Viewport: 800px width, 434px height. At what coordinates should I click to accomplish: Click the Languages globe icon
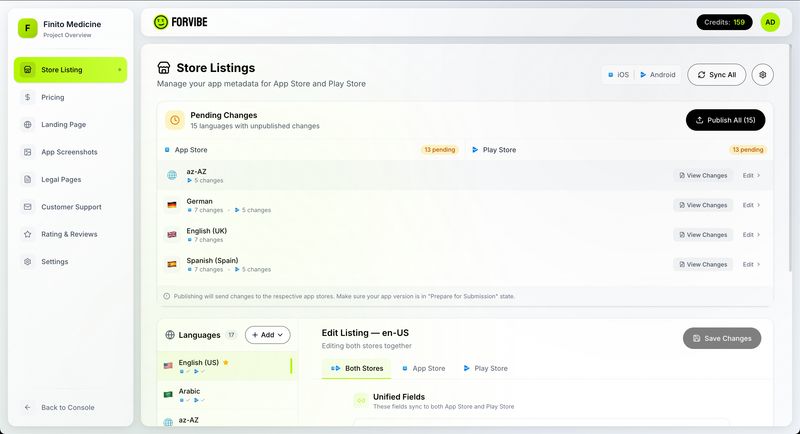170,335
